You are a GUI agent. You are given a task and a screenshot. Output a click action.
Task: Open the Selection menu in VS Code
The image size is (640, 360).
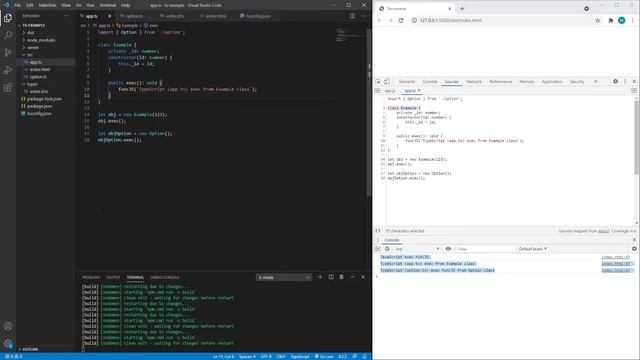click(47, 5)
